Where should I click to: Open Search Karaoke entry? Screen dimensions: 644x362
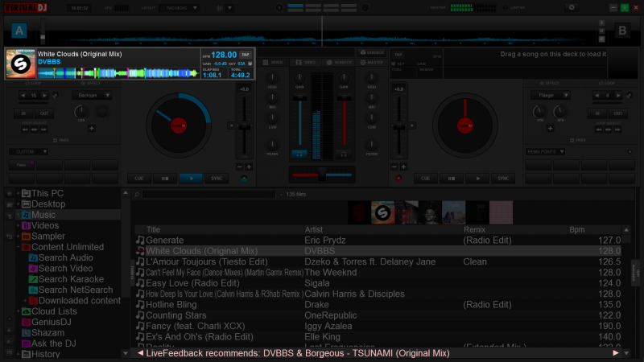point(71,279)
